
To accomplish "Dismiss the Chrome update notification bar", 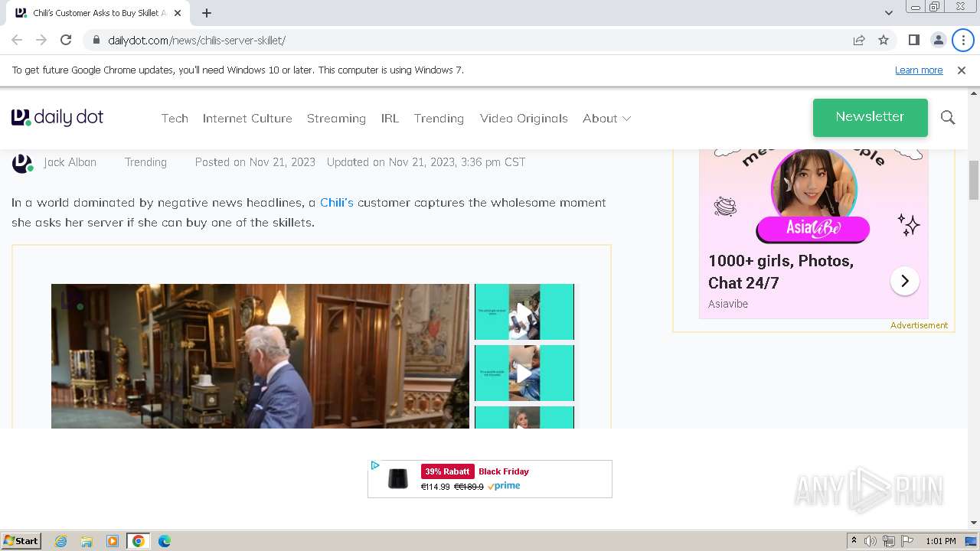I will [962, 70].
